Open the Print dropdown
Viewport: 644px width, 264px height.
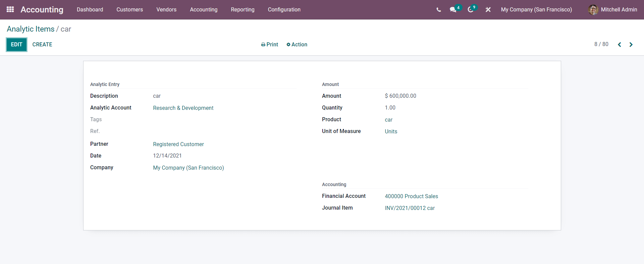coord(270,44)
